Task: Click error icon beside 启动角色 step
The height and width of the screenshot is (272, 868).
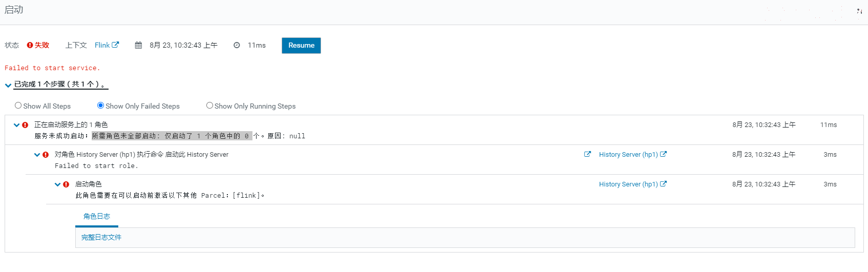Action: click(x=66, y=184)
